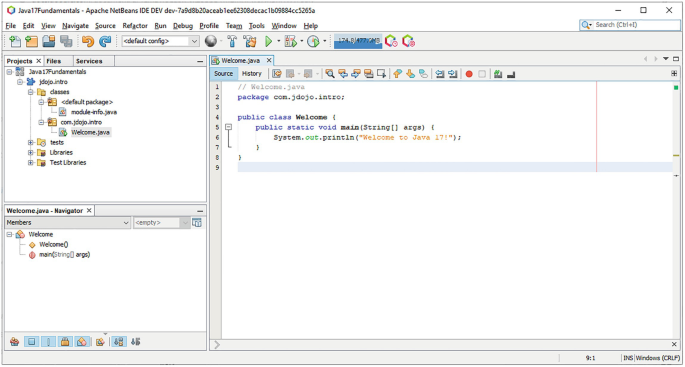Screen dimensions: 685x367
Task: Collapse the classes folder node
Action: click(31, 92)
